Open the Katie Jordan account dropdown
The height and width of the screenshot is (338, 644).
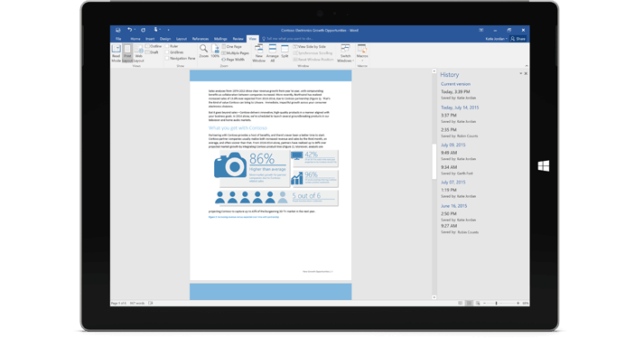(497, 39)
